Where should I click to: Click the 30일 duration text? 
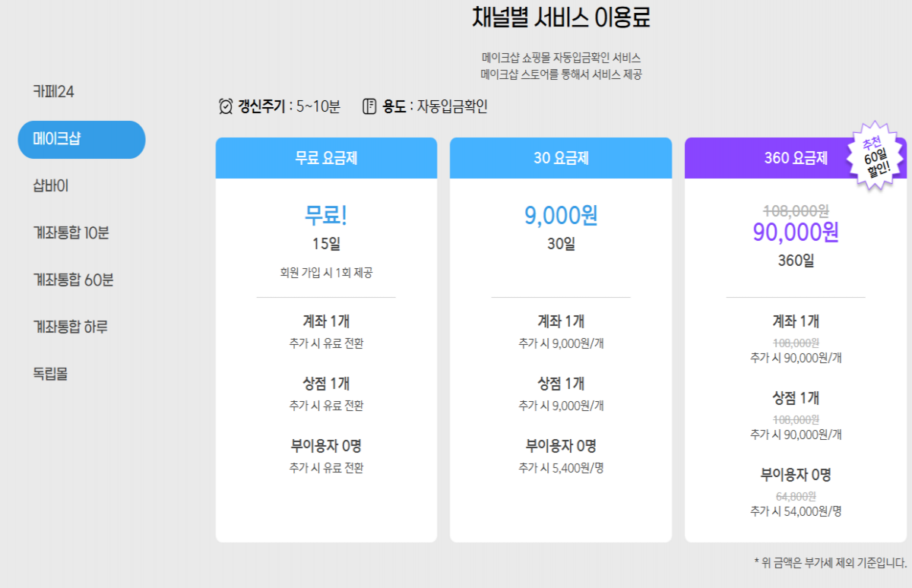point(561,245)
